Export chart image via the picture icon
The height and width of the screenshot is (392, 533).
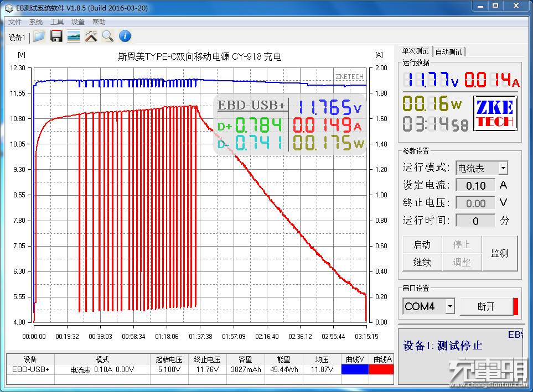[x=74, y=36]
